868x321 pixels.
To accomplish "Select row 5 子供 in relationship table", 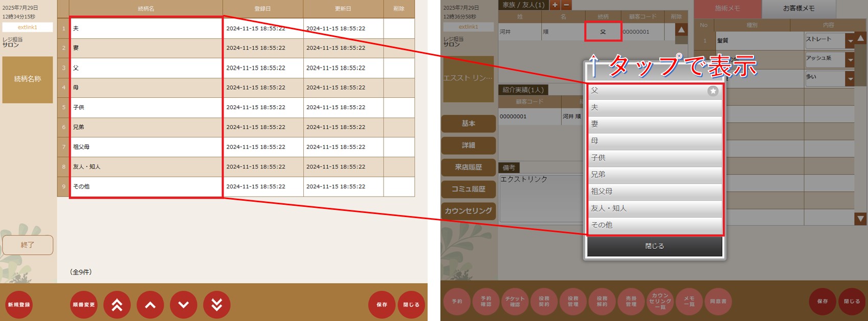I will click(236, 108).
